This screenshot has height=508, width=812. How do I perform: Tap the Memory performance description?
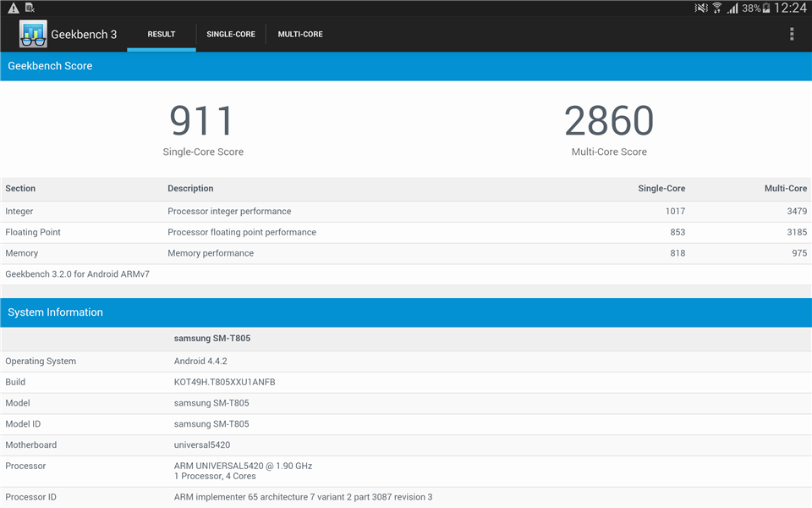(x=211, y=253)
